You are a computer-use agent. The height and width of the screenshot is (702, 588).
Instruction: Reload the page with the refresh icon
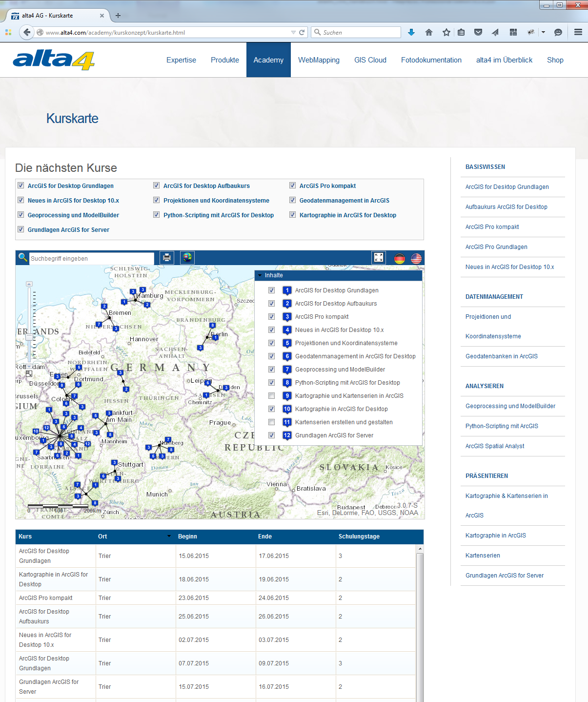[302, 32]
